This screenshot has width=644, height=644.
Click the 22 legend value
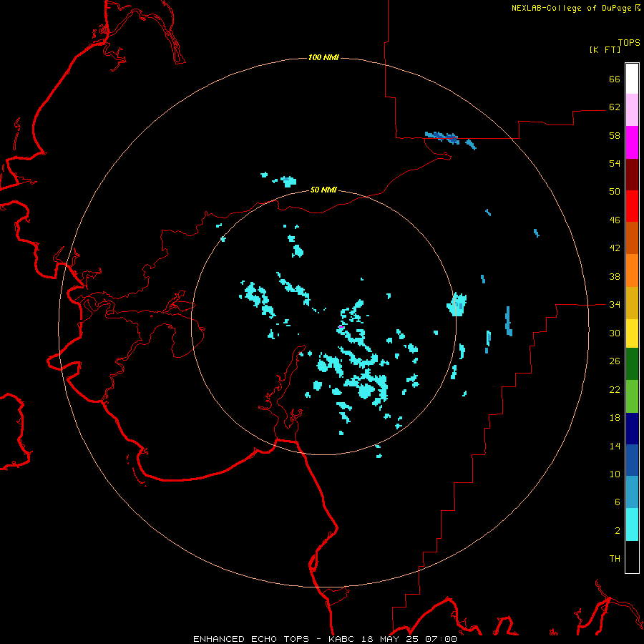click(x=615, y=389)
